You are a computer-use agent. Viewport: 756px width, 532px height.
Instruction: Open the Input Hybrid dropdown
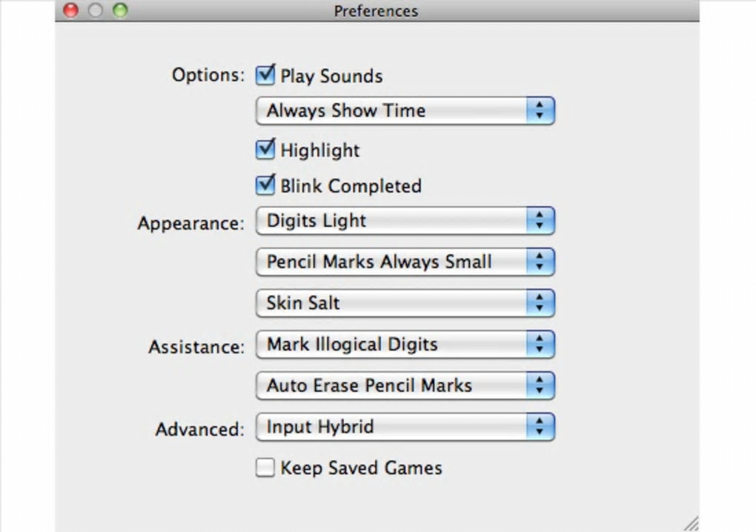pyautogui.click(x=405, y=427)
